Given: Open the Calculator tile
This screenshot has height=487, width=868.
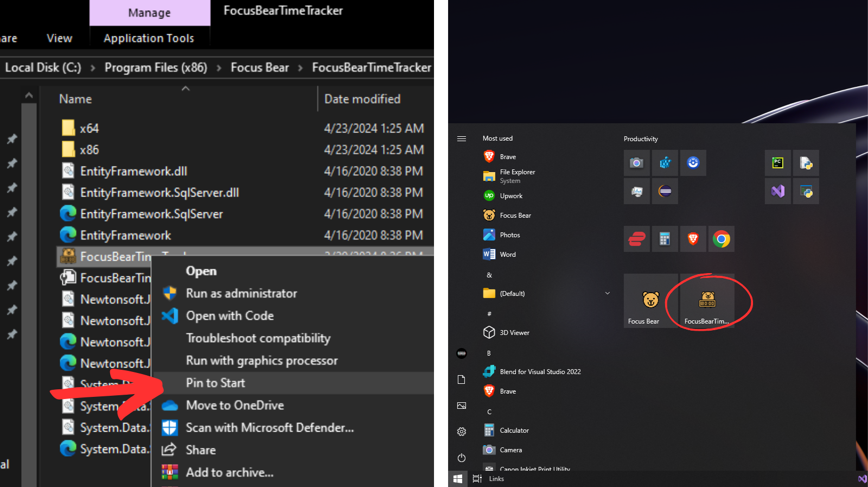Looking at the screenshot, I should click(665, 239).
